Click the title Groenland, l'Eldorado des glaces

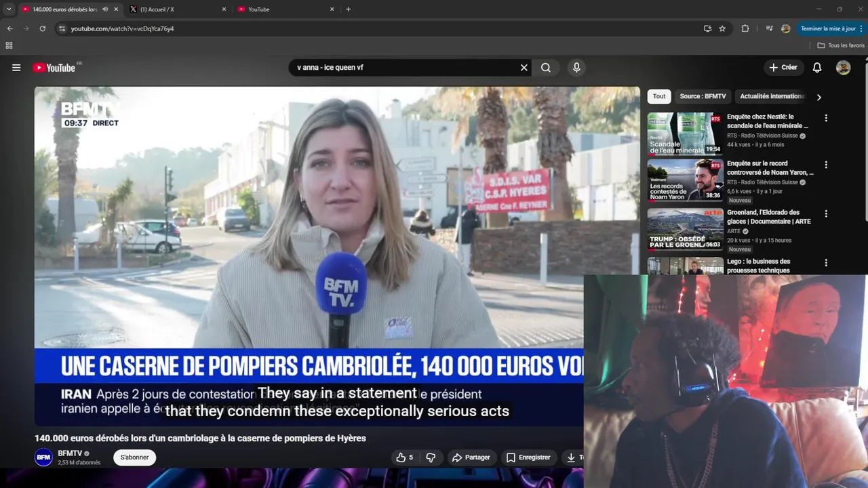coord(769,217)
